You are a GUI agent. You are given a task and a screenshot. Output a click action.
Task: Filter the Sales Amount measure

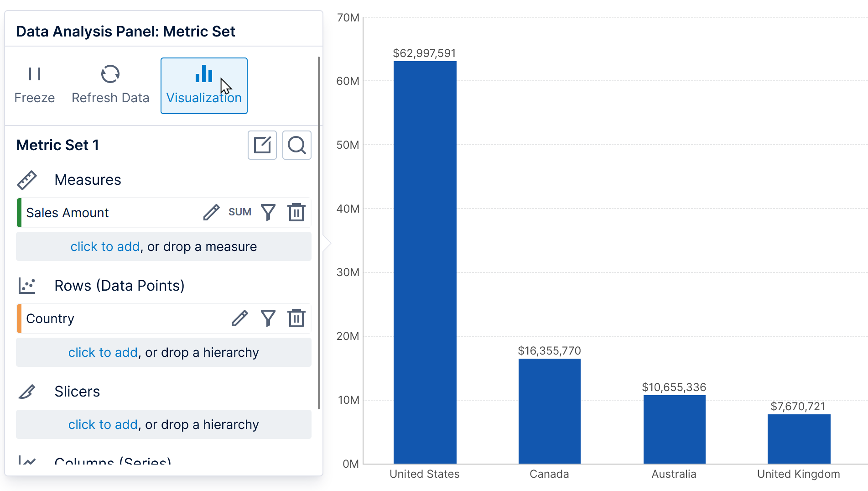tap(268, 213)
